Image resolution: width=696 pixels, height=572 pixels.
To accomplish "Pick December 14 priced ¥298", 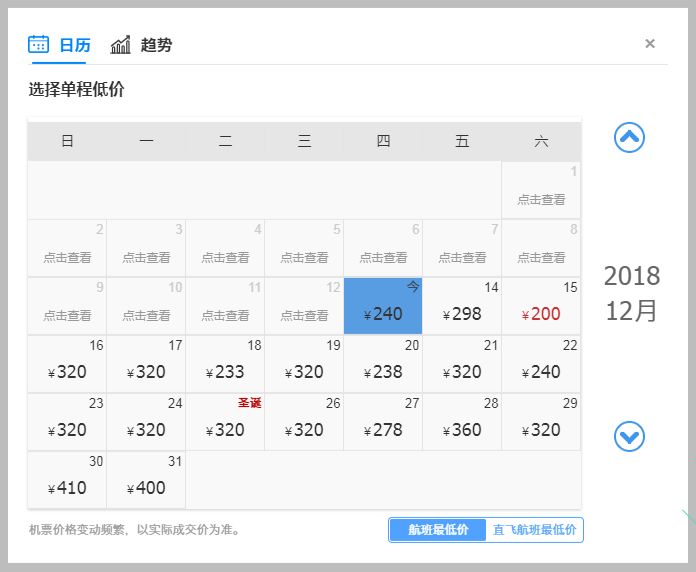I will [462, 306].
